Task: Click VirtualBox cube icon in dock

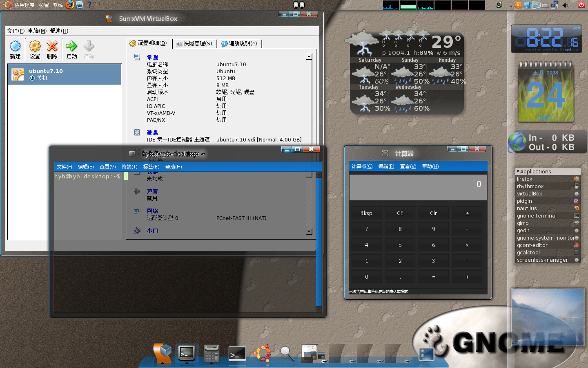Action: [x=163, y=353]
